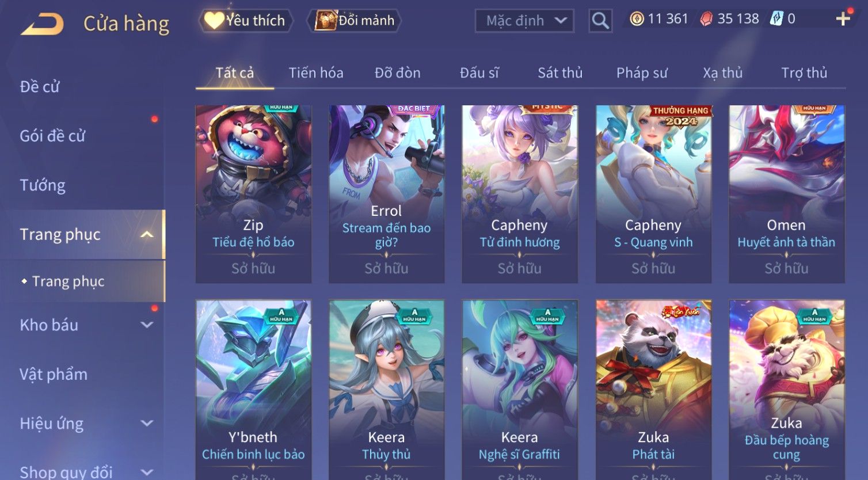Select the Tiến hóa tab

316,73
